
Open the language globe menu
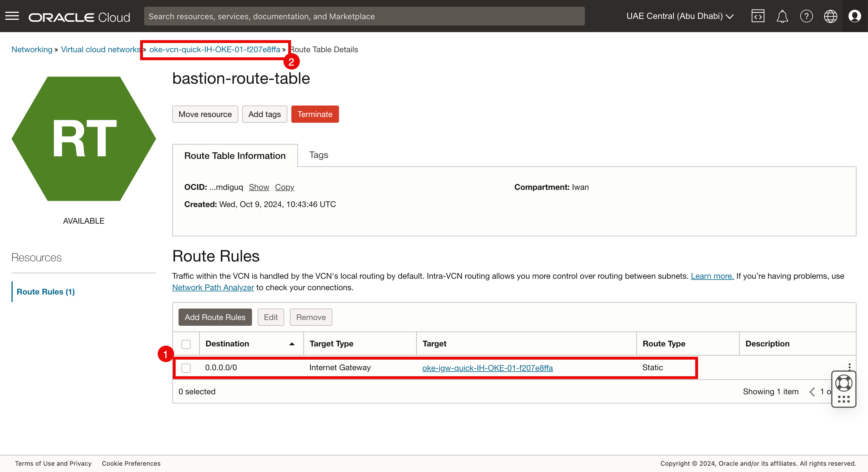tap(830, 16)
